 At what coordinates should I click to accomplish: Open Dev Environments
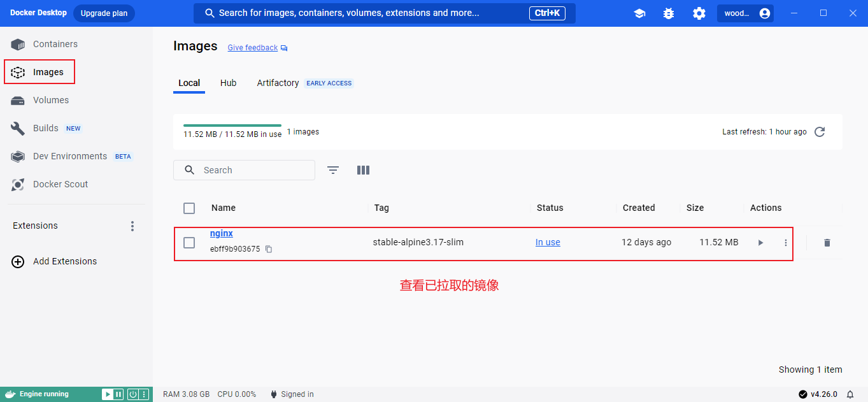pyautogui.click(x=70, y=156)
